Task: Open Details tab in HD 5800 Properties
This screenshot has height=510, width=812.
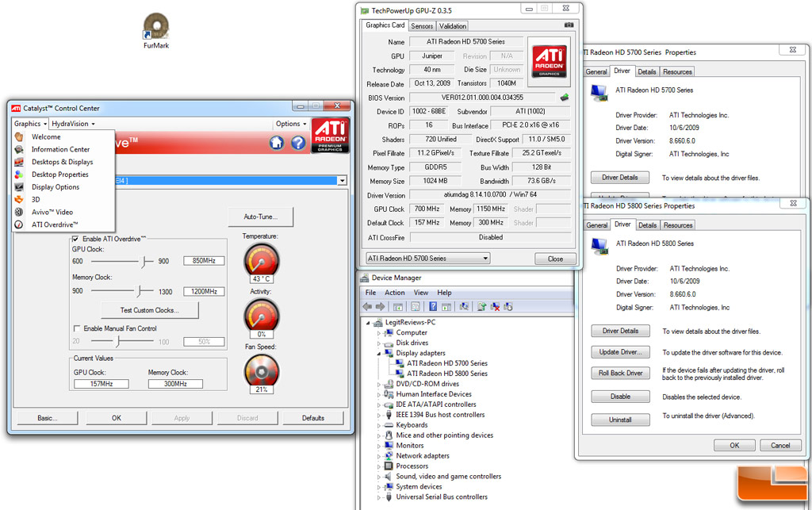Action: 647,225
